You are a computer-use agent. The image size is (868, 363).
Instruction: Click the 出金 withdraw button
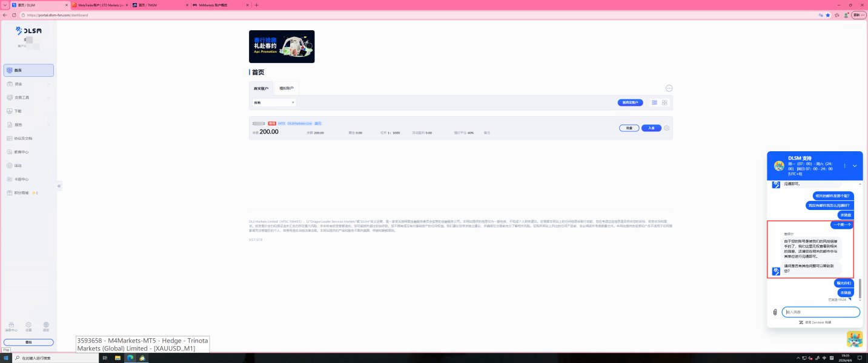click(x=629, y=128)
